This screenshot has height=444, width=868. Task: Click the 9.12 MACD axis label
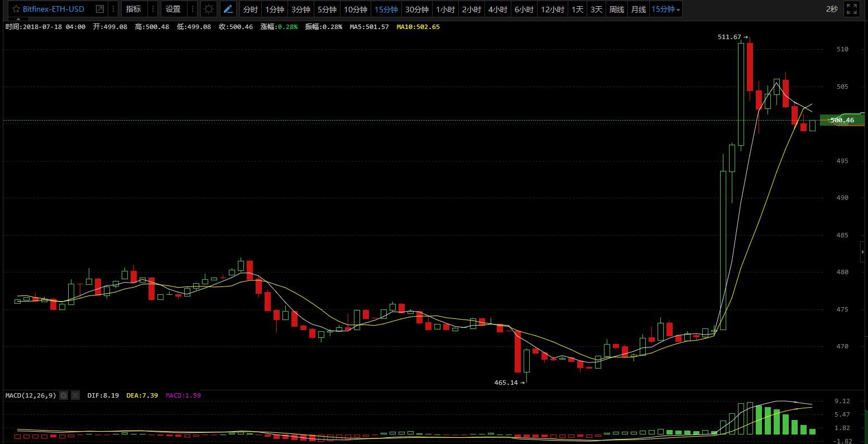(842, 401)
